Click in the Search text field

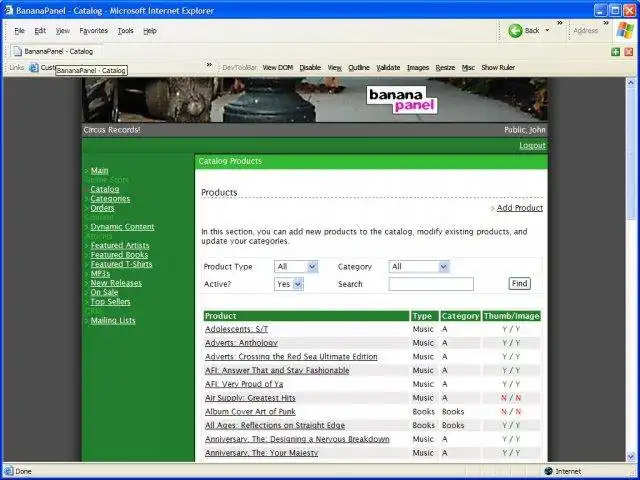(431, 284)
